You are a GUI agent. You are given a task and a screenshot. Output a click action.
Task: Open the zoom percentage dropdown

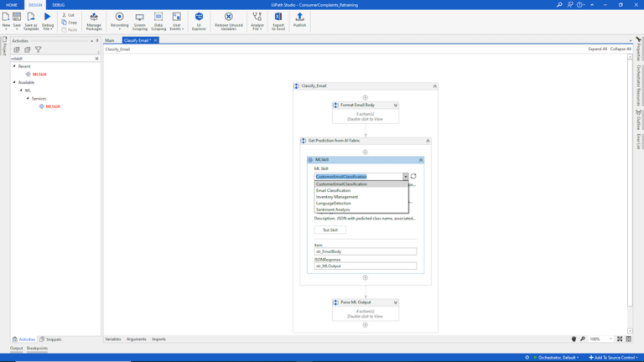(x=610, y=339)
